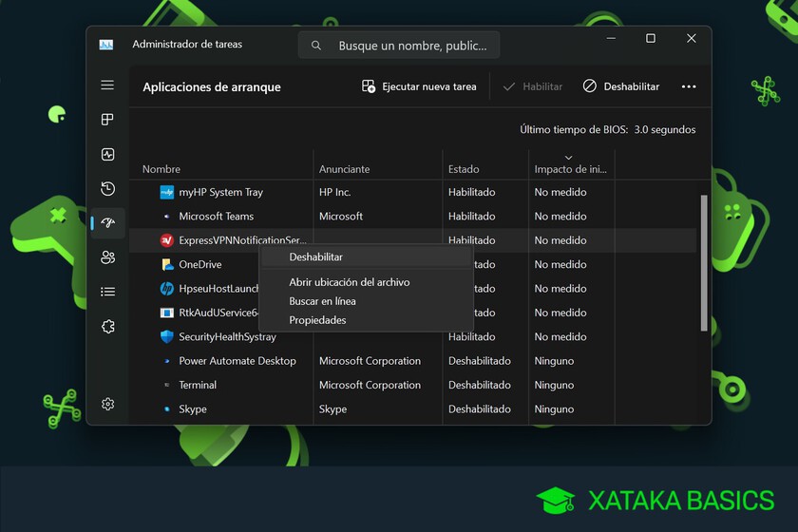The image size is (798, 532).
Task: Choose Deshabilitar in the context menu
Action: click(316, 256)
